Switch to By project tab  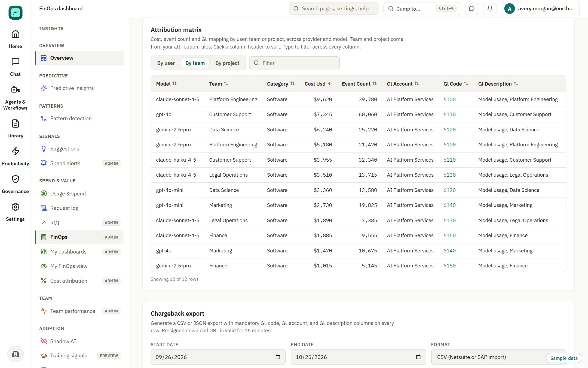[227, 63]
